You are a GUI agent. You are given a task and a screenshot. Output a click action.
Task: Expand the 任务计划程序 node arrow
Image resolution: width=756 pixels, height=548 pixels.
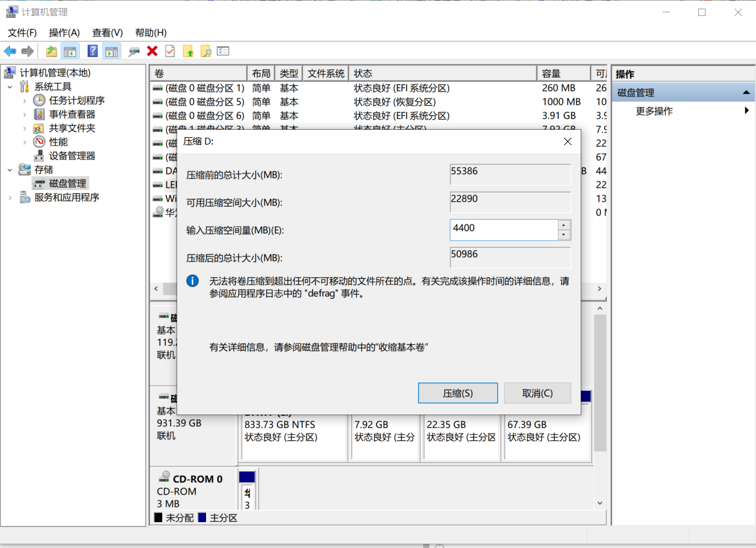click(25, 100)
